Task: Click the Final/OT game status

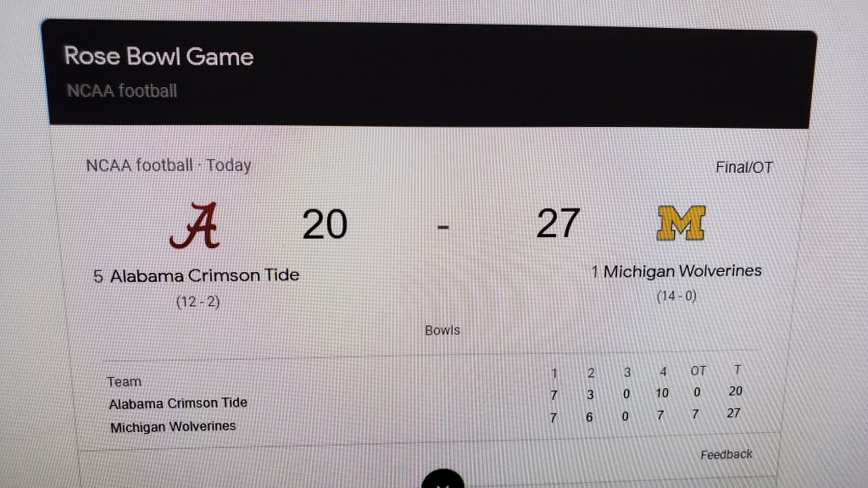Action: tap(743, 168)
